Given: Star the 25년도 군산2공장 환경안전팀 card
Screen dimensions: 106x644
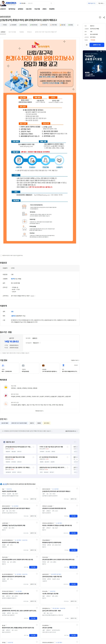Looking at the screenshot, I should [x=77, y=506].
